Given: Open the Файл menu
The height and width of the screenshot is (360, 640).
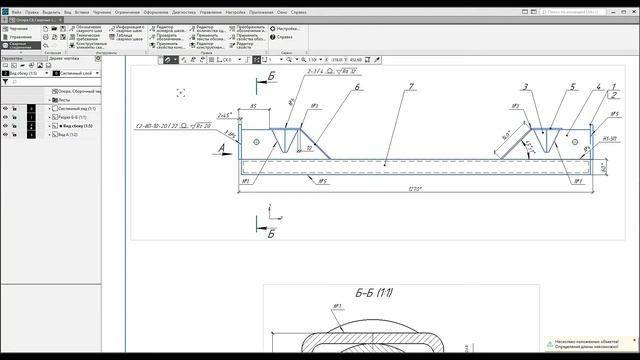Looking at the screenshot, I should pos(17,12).
